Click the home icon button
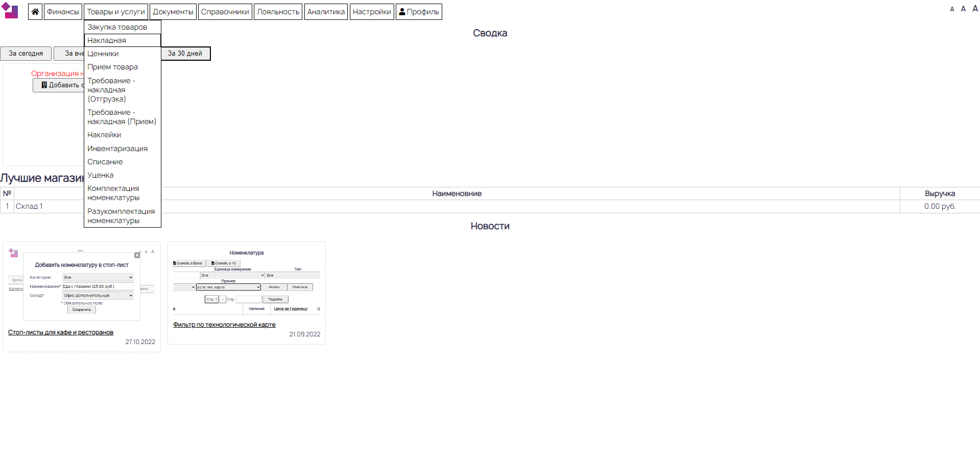This screenshot has height=463, width=980. click(x=35, y=12)
